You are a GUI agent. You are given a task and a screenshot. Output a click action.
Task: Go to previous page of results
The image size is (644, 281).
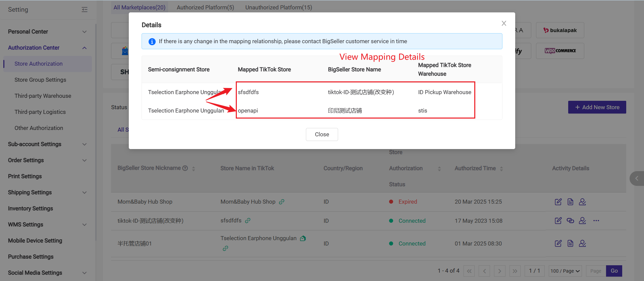484,271
